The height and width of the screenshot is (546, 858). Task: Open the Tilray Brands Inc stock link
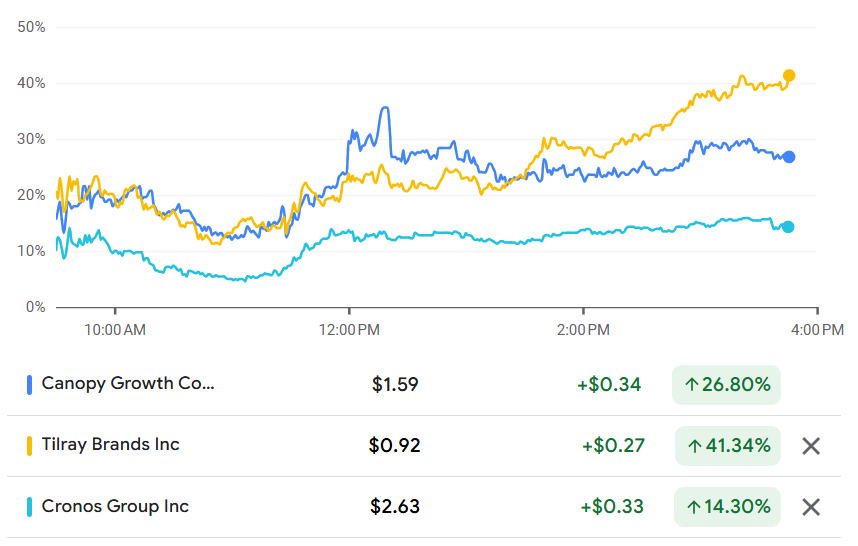[x=111, y=445]
